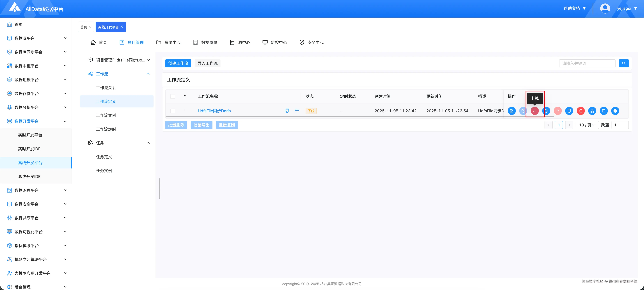Open the HdfsFile同步Doris workflow link
The image size is (644, 290).
[x=214, y=111]
